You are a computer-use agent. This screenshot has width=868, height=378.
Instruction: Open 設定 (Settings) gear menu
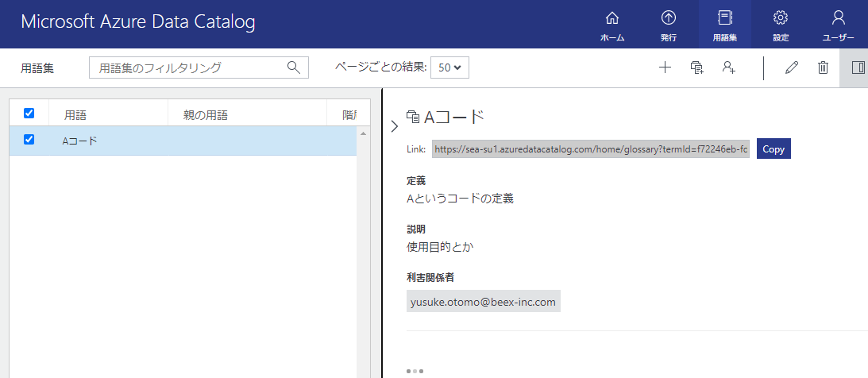click(x=781, y=25)
